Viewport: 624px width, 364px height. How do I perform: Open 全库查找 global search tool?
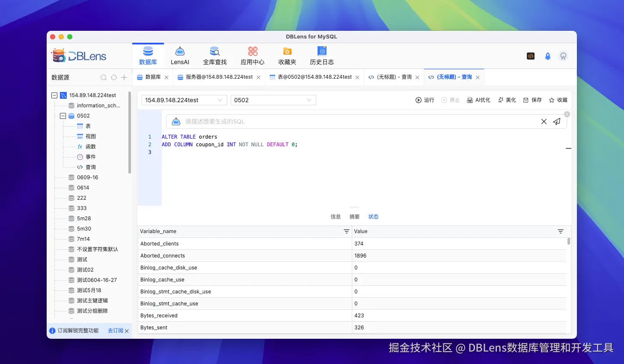pyautogui.click(x=215, y=56)
